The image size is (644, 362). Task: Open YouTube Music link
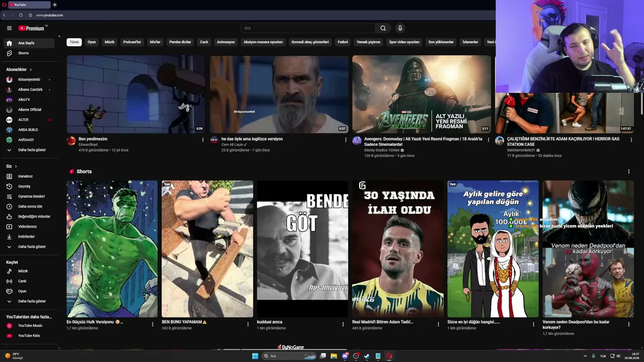pyautogui.click(x=30, y=326)
